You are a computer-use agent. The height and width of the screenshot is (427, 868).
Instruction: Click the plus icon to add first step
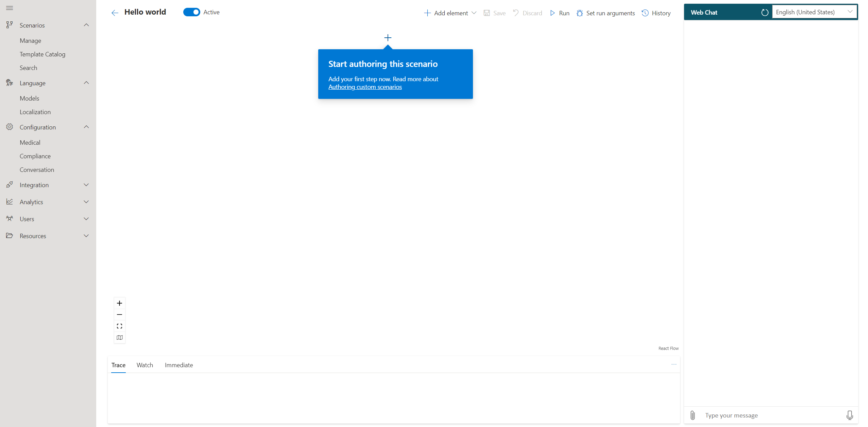tap(388, 38)
